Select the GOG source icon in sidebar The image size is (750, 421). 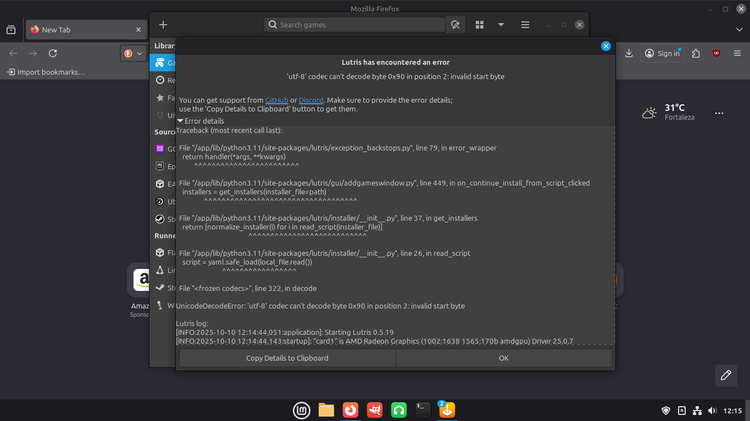click(160, 149)
